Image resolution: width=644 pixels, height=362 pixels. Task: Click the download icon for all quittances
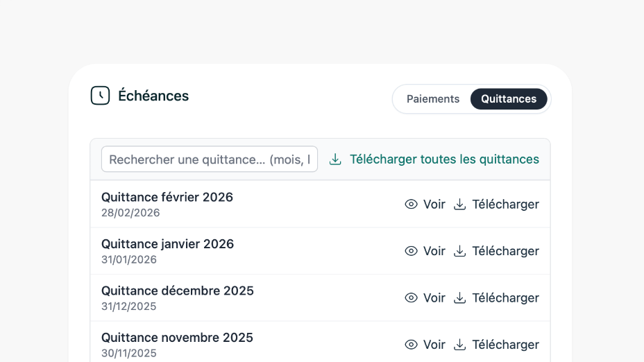click(335, 160)
